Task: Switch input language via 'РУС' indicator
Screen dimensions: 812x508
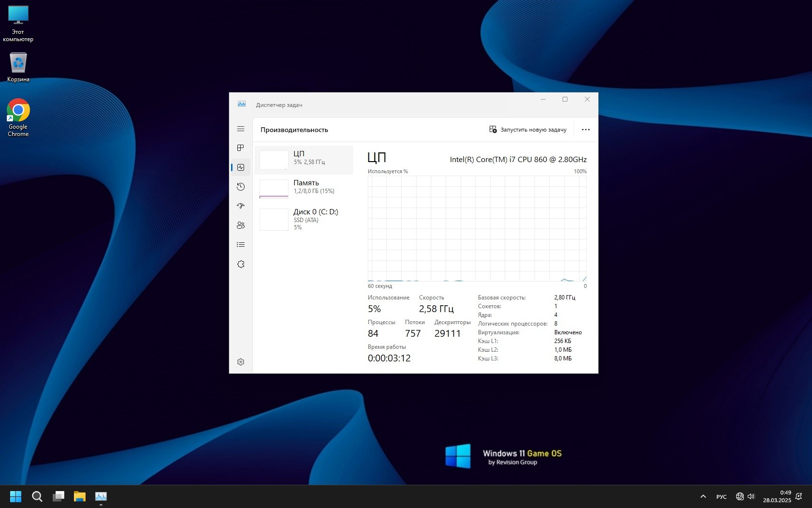Action: pyautogui.click(x=722, y=496)
